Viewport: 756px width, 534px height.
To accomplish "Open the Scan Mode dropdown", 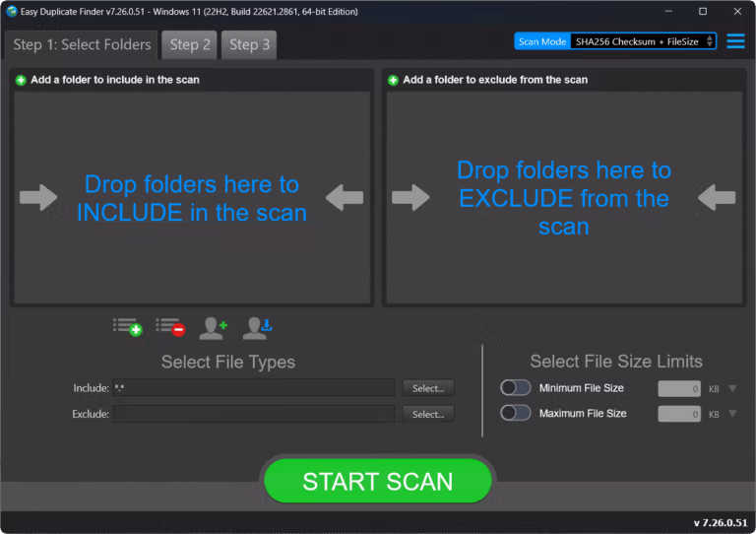I will (643, 41).
